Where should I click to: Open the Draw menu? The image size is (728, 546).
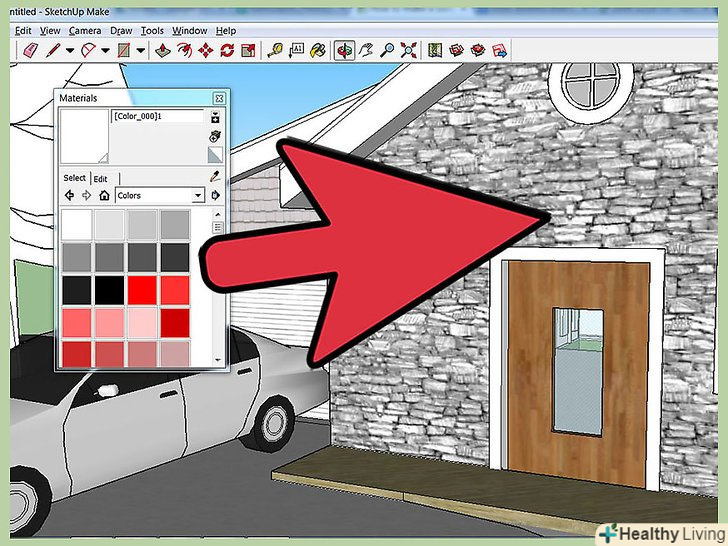(121, 31)
